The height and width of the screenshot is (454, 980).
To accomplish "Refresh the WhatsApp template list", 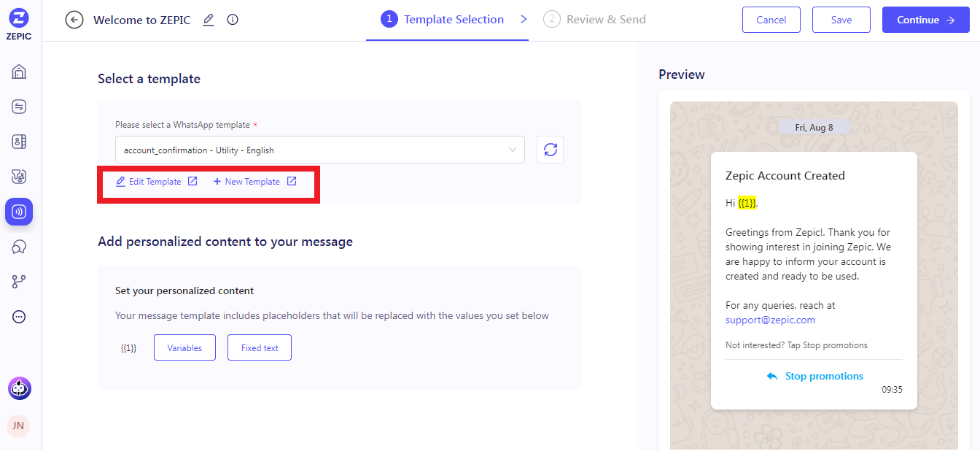I will pos(551,150).
